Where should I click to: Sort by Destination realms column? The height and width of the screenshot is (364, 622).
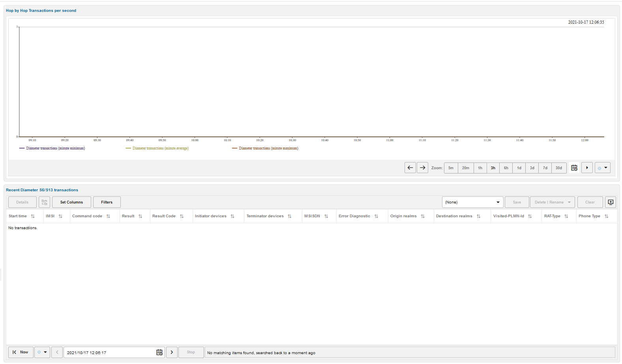point(478,216)
